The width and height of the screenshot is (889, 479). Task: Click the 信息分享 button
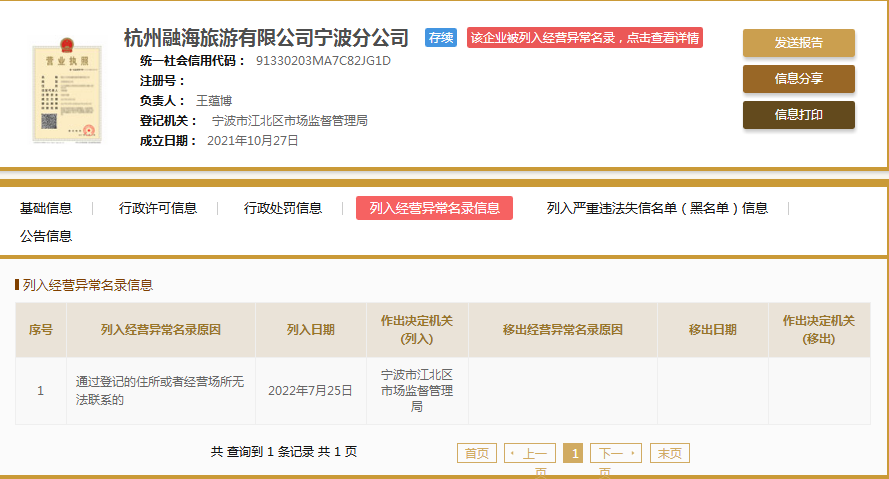click(798, 79)
